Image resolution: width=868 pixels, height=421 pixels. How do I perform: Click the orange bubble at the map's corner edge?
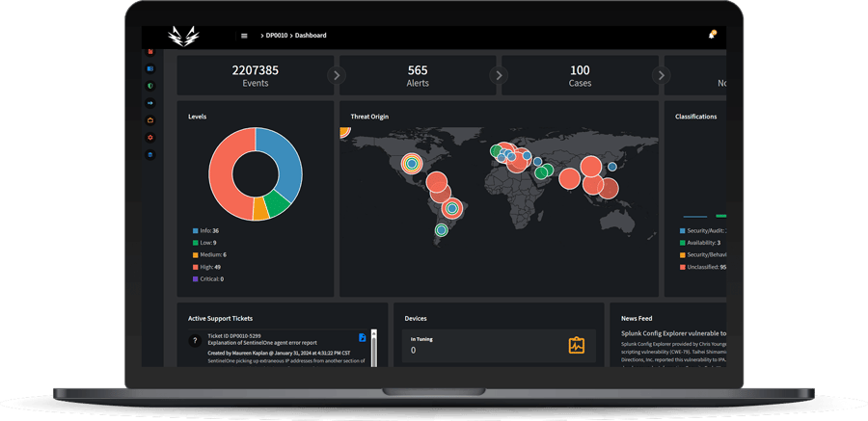point(343,131)
